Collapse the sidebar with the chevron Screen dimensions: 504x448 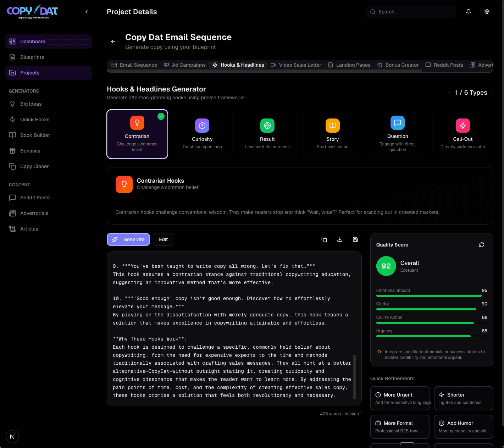pos(87,12)
